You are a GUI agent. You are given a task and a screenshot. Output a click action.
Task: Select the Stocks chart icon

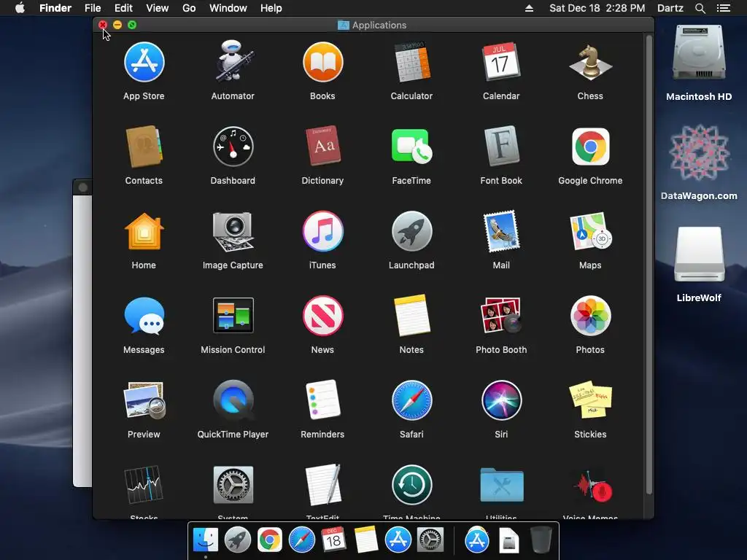pyautogui.click(x=144, y=485)
